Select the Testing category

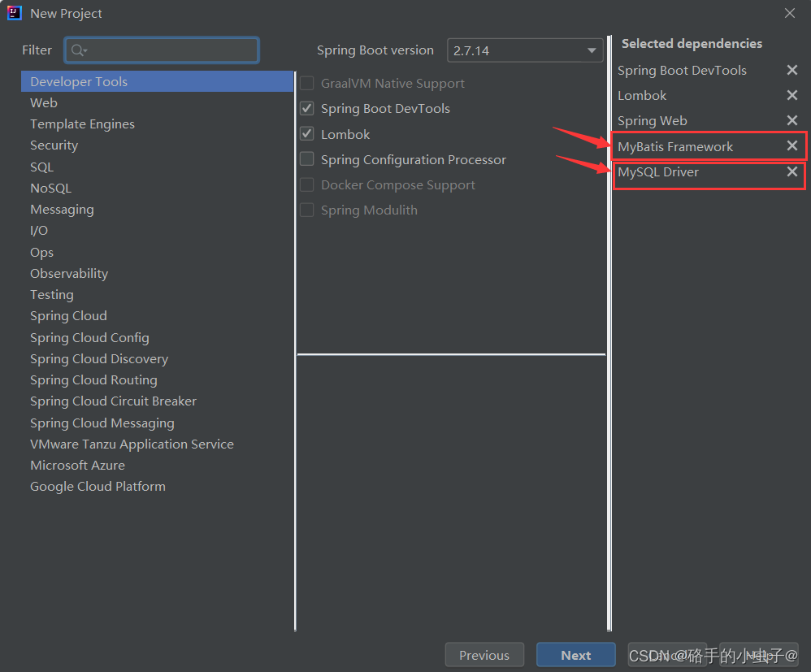pos(51,294)
